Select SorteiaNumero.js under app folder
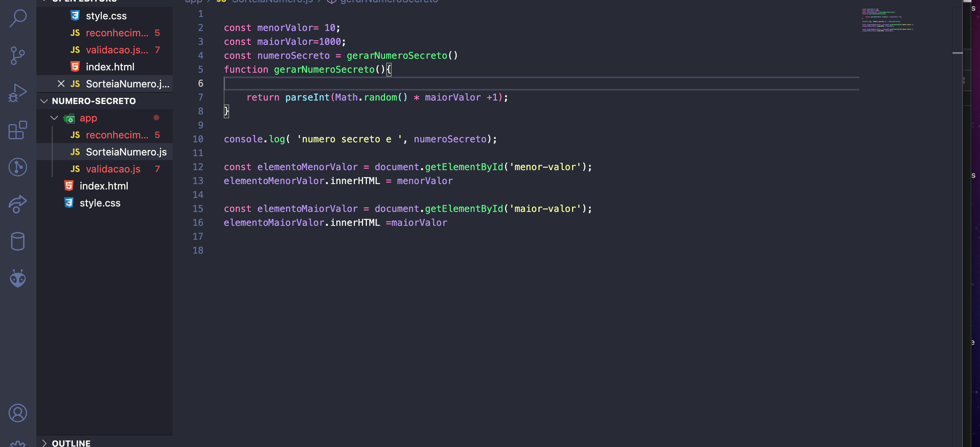 tap(105, 152)
